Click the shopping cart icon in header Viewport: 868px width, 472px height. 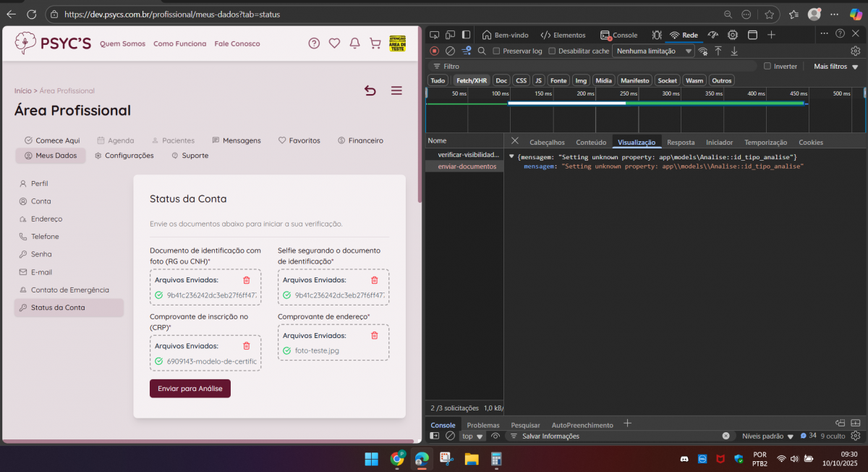click(375, 43)
